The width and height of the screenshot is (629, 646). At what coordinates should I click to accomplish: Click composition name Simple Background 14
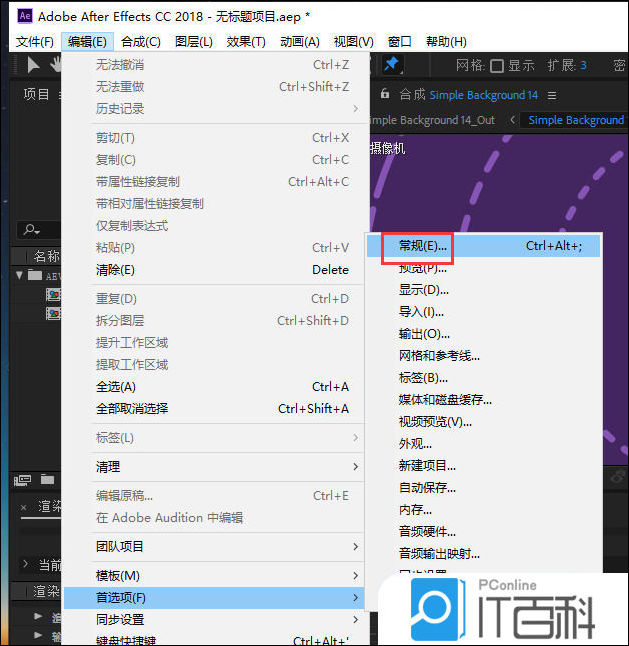(x=483, y=95)
